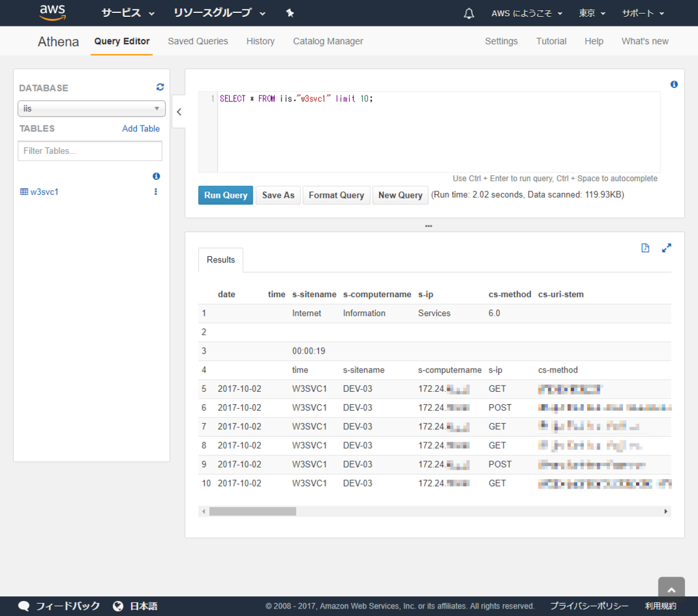The width and height of the screenshot is (698, 616).
Task: Click 2017-10-02 date in row 10
Action: coord(239,483)
